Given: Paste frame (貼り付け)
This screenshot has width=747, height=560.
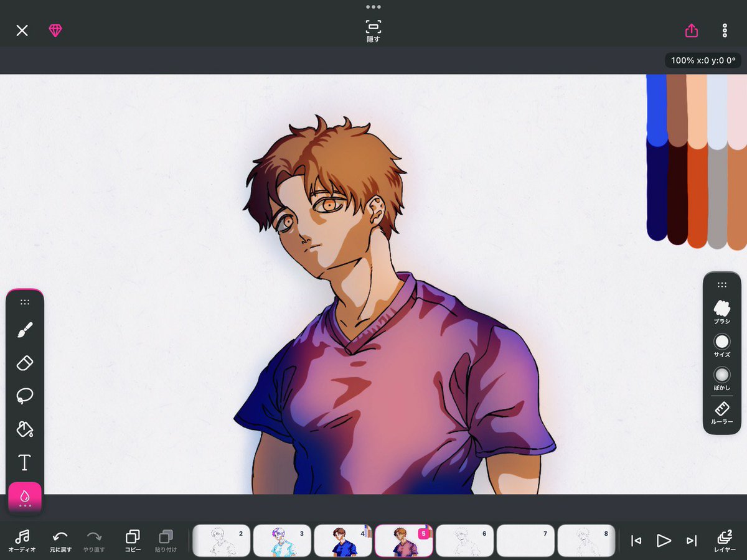Looking at the screenshot, I should point(166,541).
